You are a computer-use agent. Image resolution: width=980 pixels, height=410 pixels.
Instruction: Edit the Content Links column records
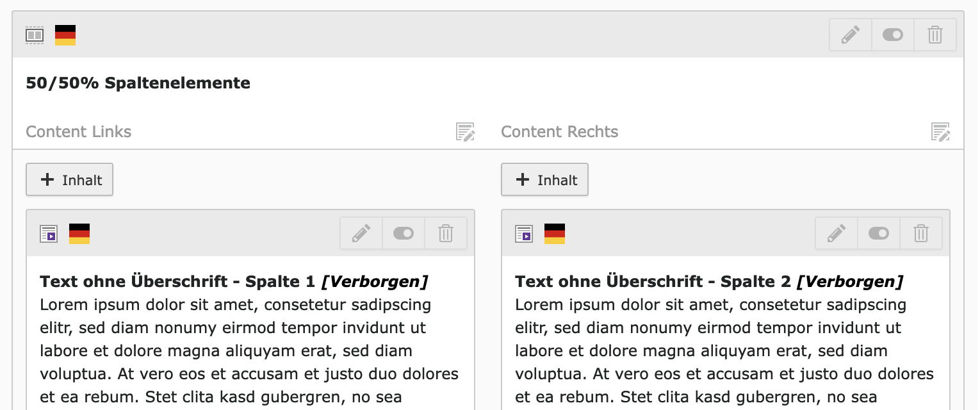[x=465, y=132]
